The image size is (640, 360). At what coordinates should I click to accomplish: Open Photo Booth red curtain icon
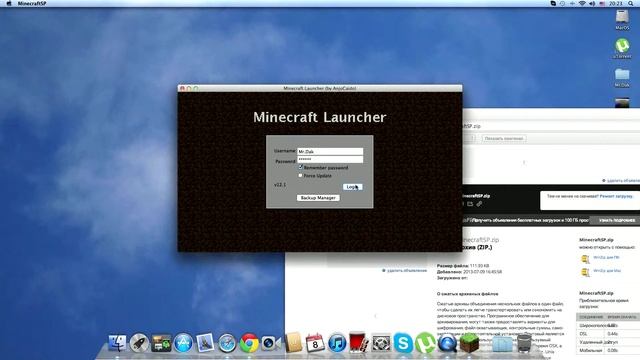(359, 343)
